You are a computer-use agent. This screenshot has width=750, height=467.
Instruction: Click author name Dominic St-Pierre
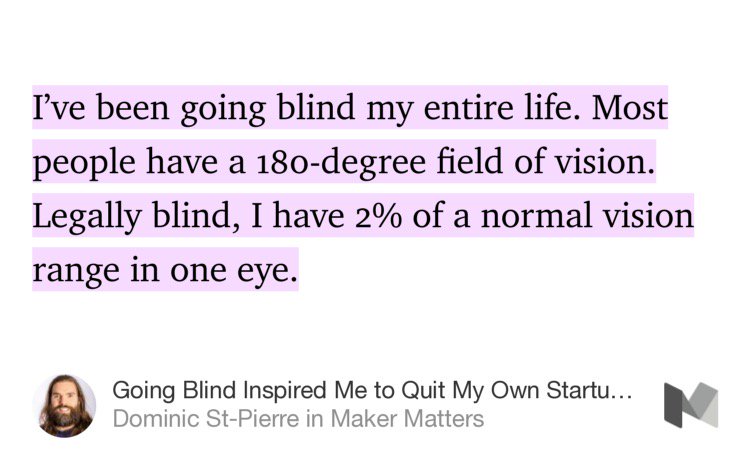[206, 418]
